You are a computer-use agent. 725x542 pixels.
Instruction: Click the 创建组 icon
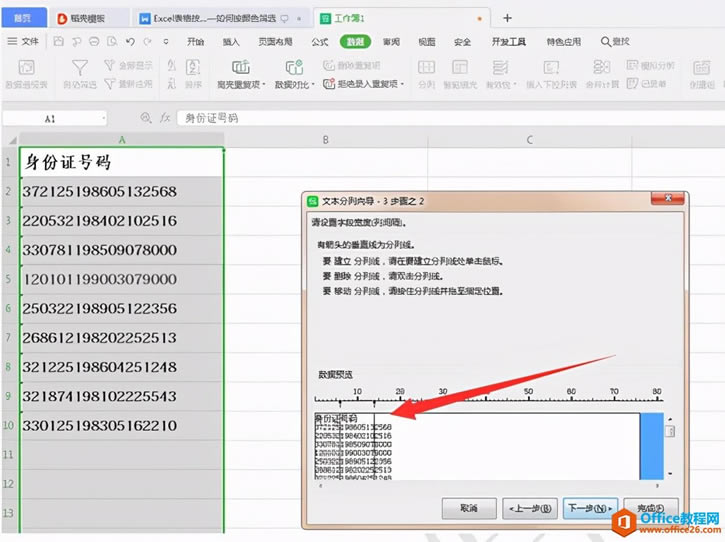701,68
